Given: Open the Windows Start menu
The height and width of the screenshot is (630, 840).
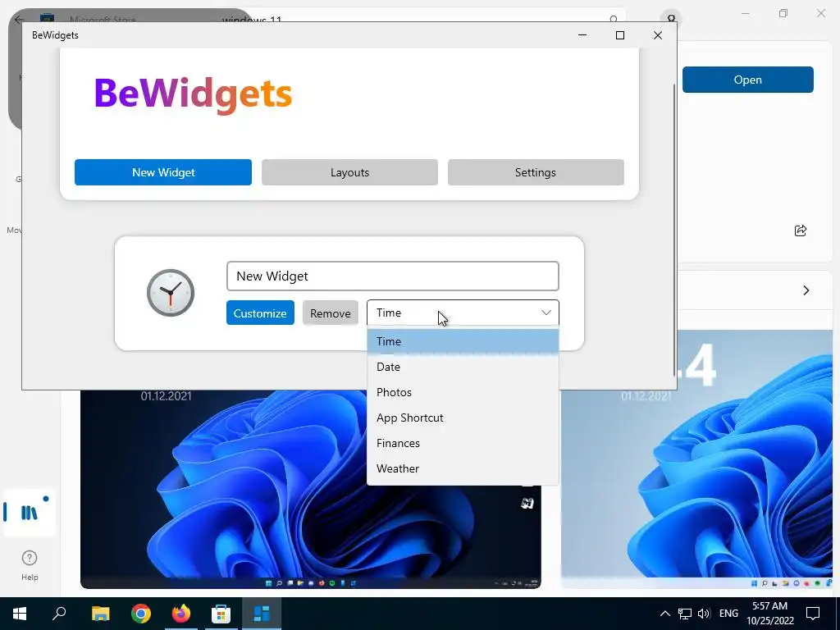Looking at the screenshot, I should [20, 614].
